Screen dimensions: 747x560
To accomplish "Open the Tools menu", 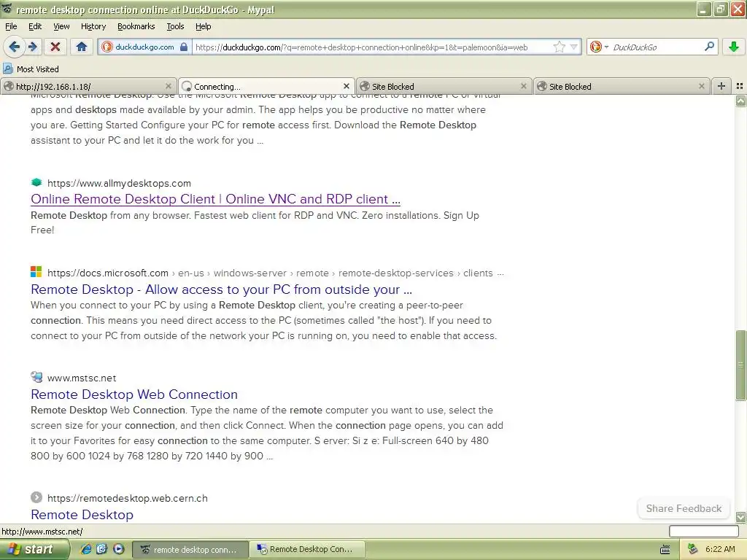I will click(175, 26).
